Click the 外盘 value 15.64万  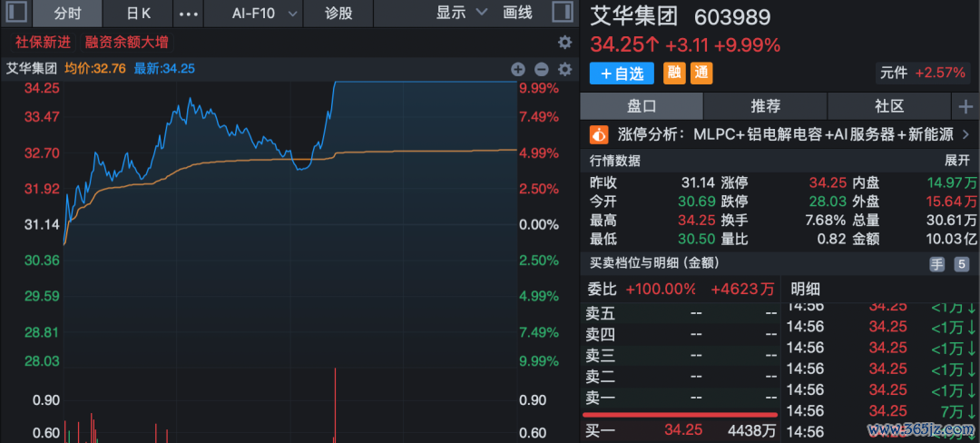(951, 202)
